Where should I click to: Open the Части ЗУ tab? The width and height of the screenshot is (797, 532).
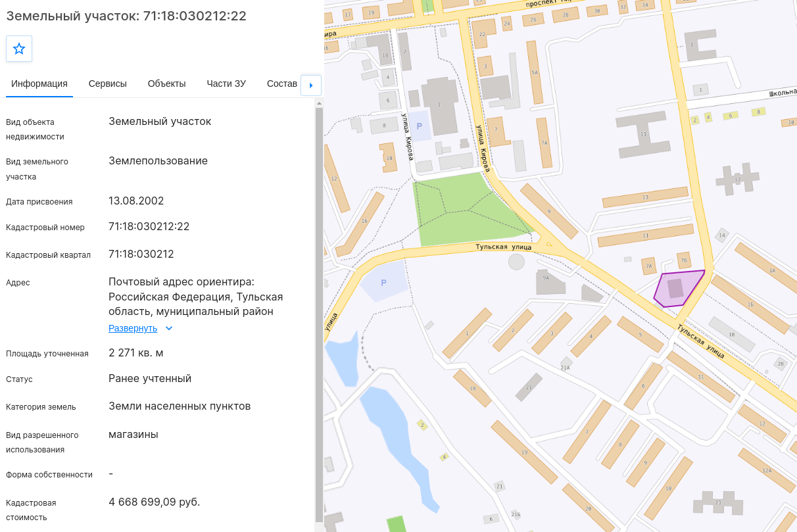coord(226,84)
